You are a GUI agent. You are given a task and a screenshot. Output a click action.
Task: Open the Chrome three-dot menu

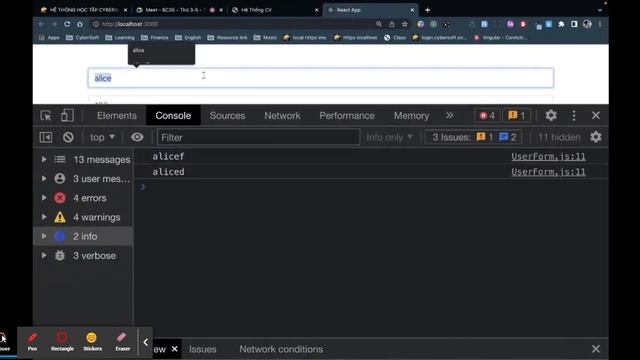click(x=600, y=24)
